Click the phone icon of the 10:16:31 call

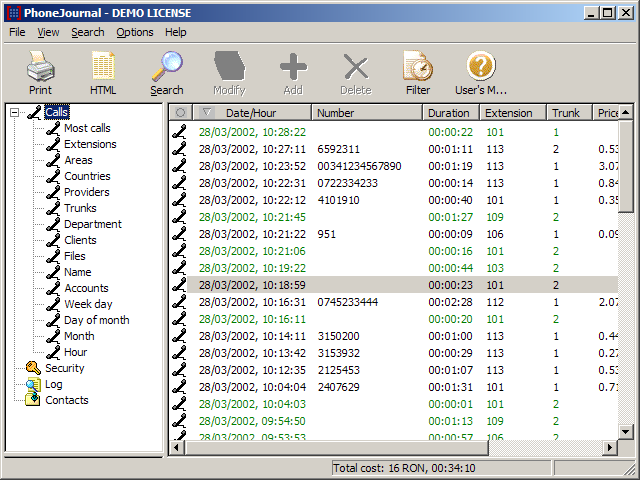pos(179,302)
